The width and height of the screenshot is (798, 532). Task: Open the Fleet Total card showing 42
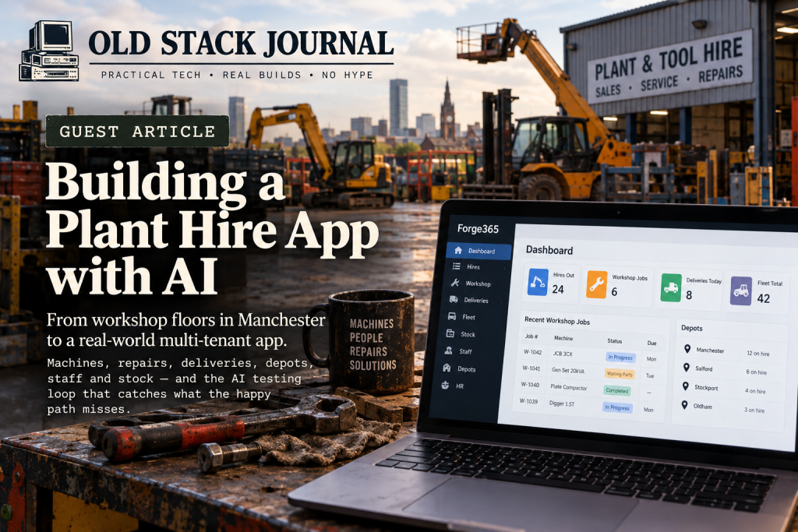(757, 292)
